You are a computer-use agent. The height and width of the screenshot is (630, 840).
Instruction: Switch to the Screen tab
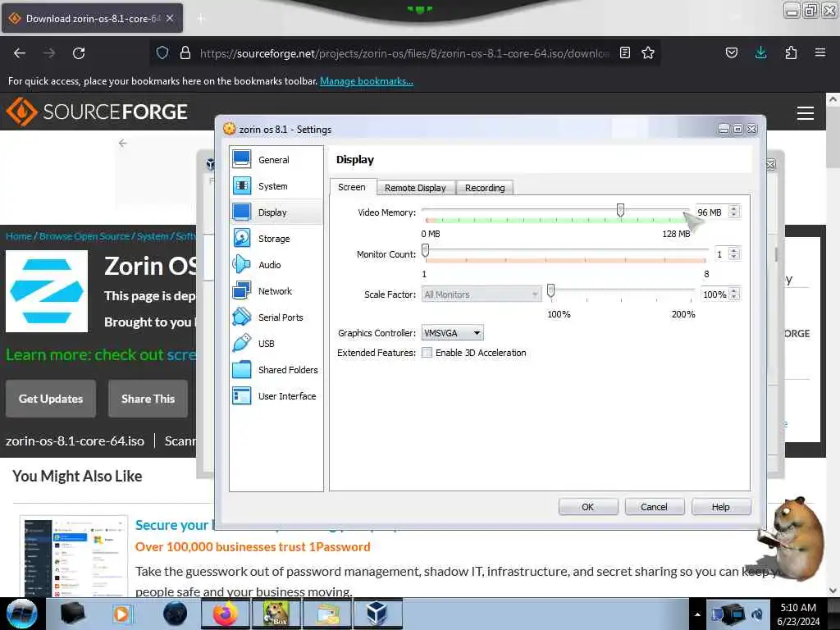pos(352,187)
